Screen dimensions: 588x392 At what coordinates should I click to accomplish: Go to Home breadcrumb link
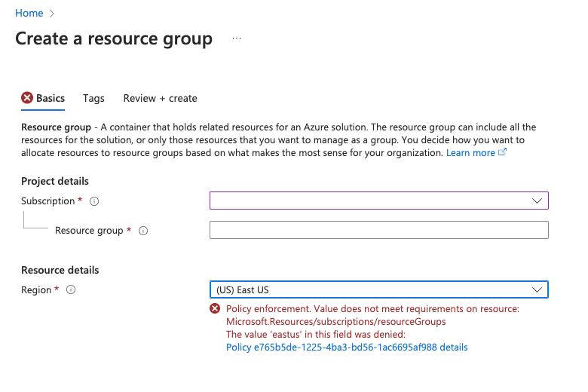29,13
